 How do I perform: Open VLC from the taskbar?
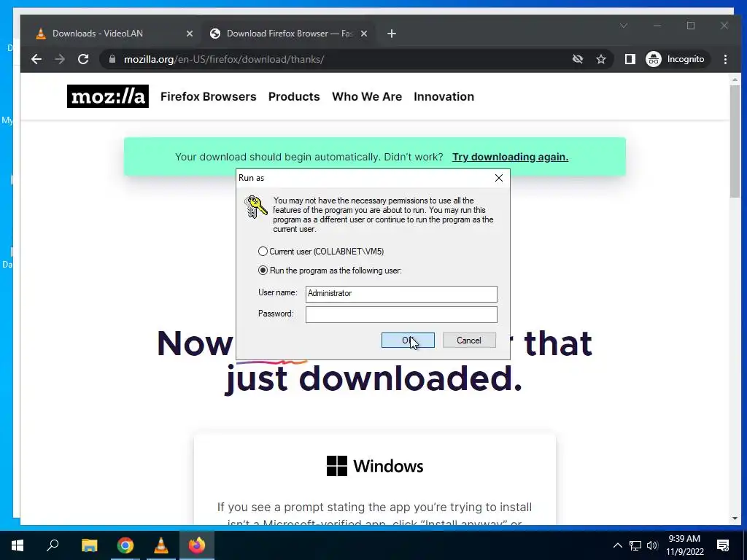161,545
